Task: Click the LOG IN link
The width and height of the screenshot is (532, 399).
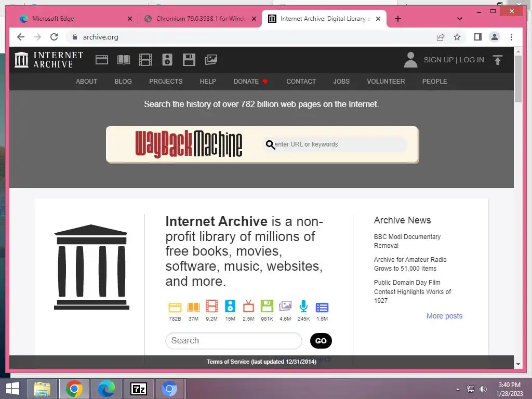Action: pyautogui.click(x=472, y=60)
